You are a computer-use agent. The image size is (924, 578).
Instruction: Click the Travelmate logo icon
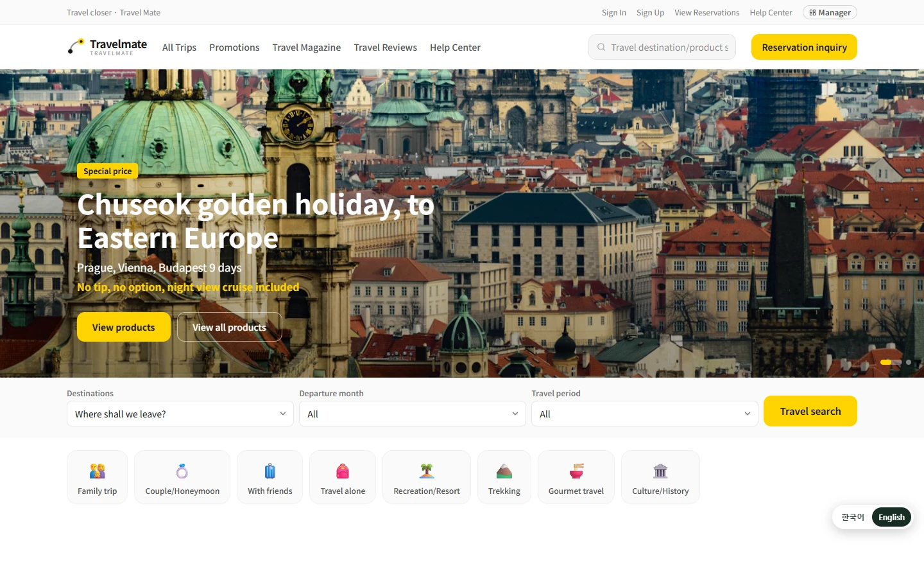[x=76, y=46]
